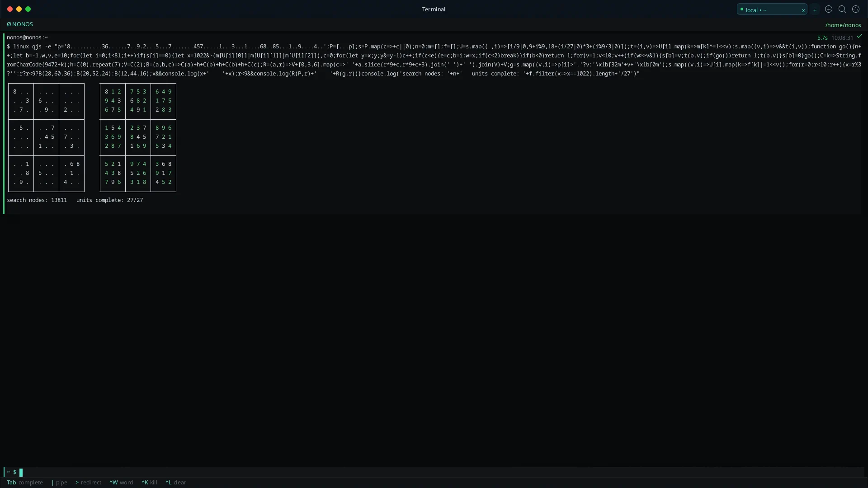Click solved grid bottom-right row '4 5 2'
The image size is (868, 488).
point(163,182)
